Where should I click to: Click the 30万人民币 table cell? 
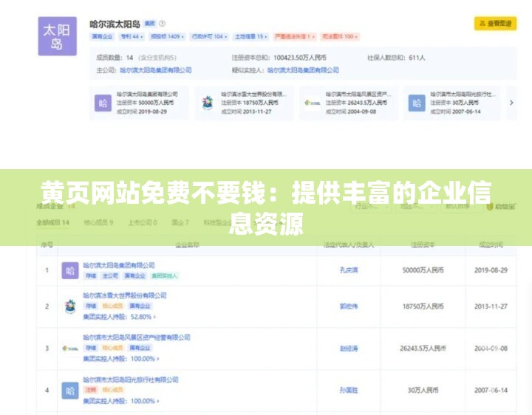pos(423,390)
